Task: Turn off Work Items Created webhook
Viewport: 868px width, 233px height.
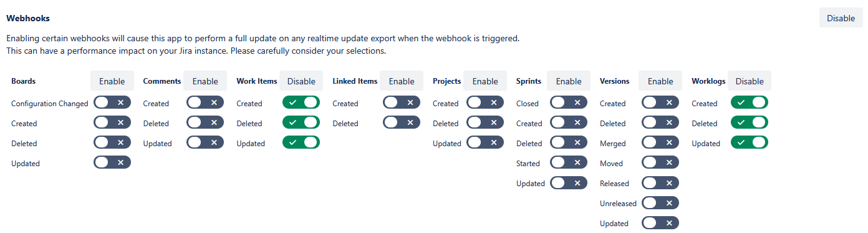Action: (x=301, y=102)
